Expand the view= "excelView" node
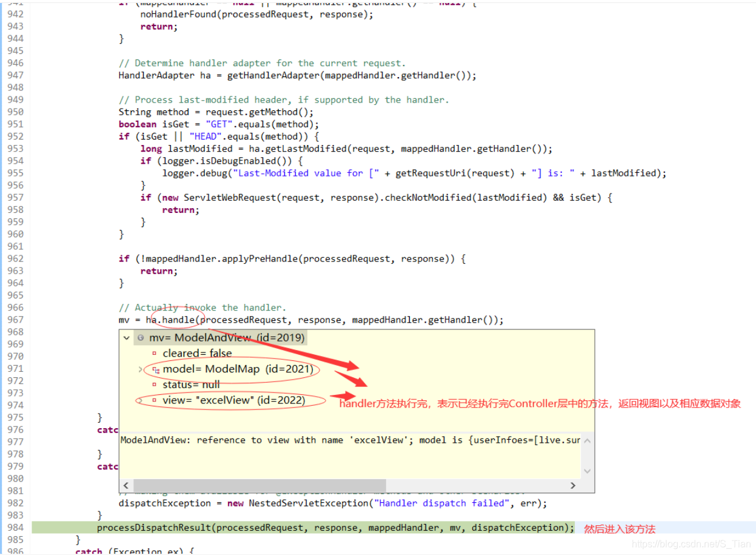The width and height of the screenshot is (756, 555). click(x=141, y=400)
